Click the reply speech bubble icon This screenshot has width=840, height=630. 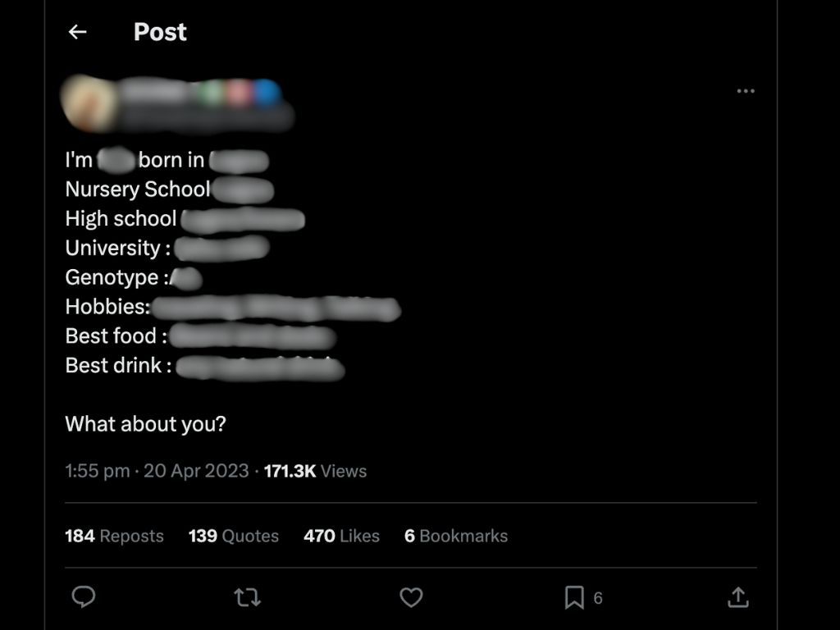[x=84, y=597]
